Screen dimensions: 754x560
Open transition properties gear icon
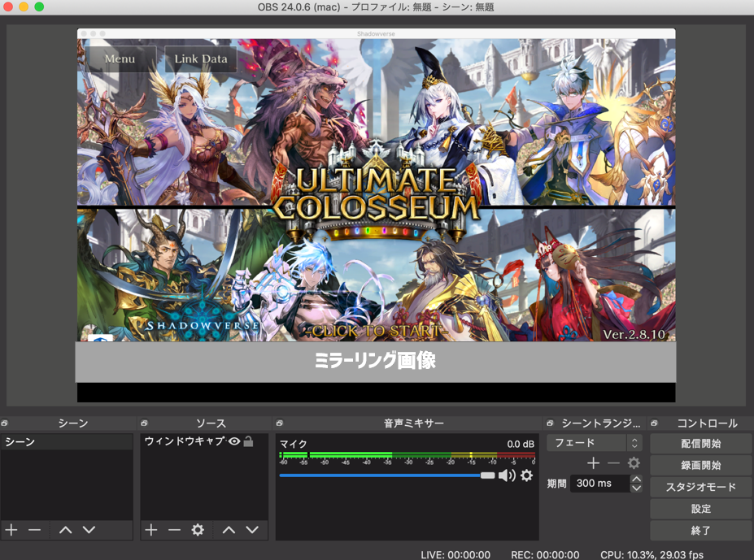pos(634,463)
